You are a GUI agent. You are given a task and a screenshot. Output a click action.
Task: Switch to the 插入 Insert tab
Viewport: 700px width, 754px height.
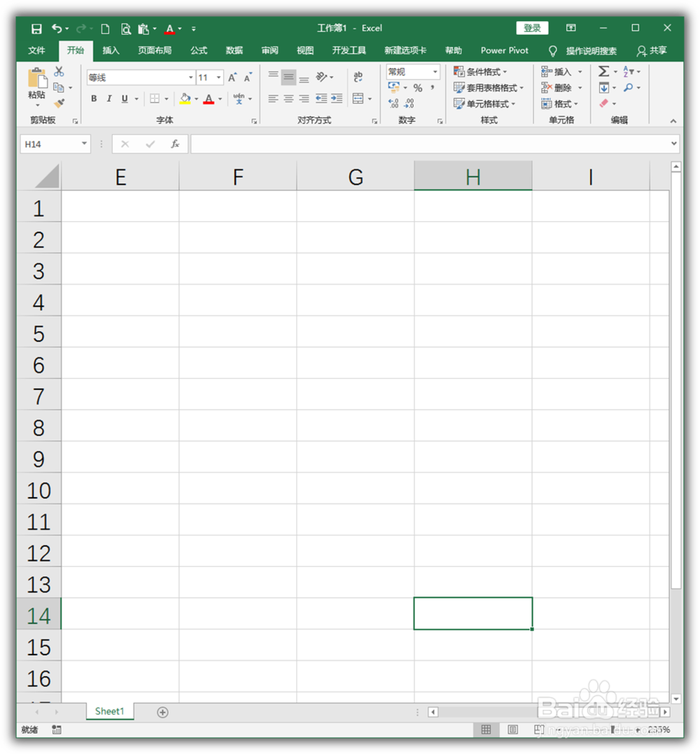[x=111, y=50]
